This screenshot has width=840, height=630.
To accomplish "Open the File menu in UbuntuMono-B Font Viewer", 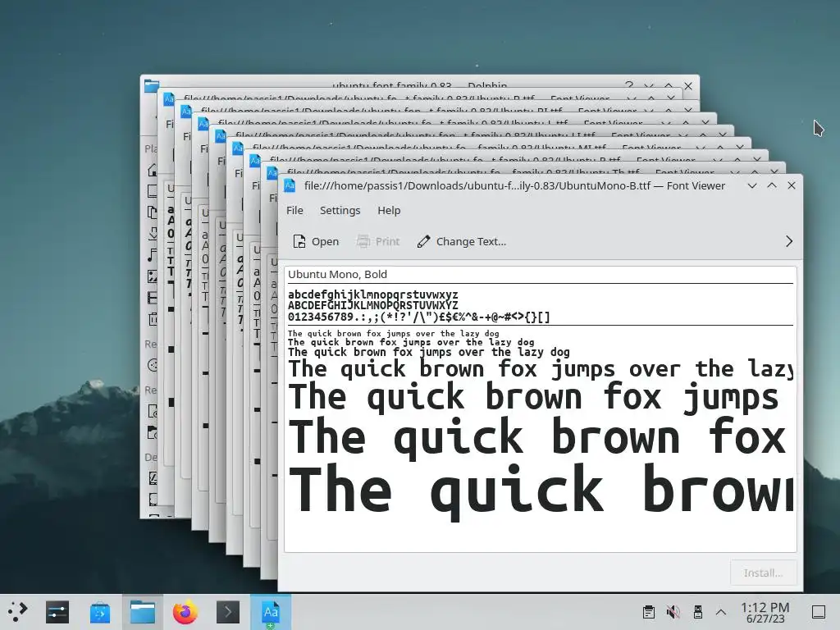I will pyautogui.click(x=294, y=211).
